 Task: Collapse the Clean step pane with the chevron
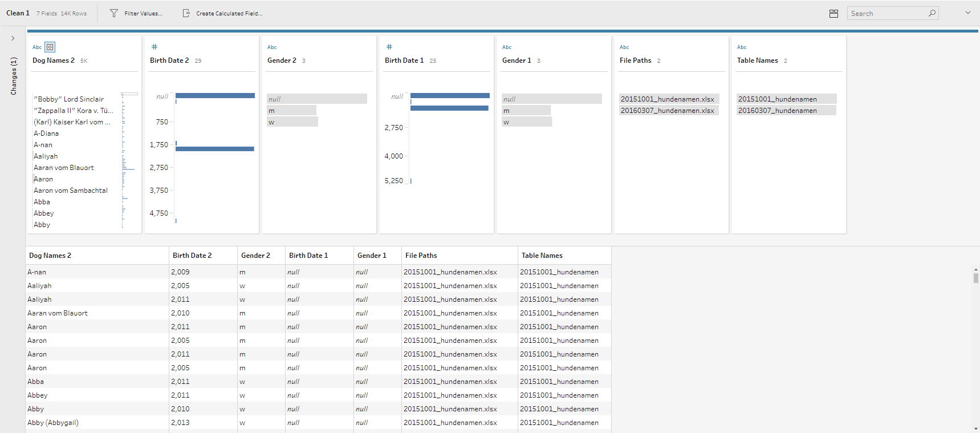pyautogui.click(x=967, y=13)
